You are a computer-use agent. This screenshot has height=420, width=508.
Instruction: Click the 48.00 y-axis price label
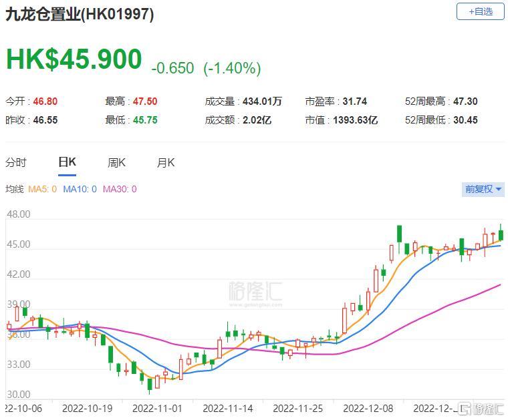[x=19, y=214]
